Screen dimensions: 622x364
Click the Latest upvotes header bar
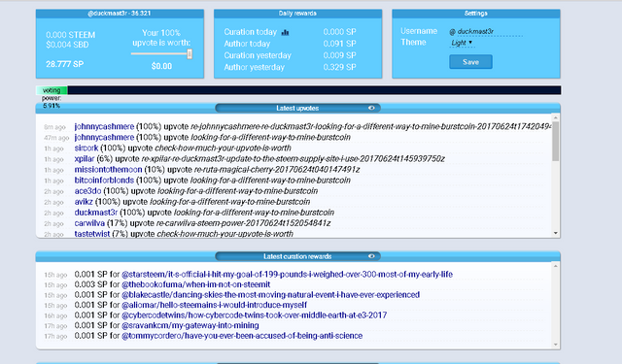(297, 108)
